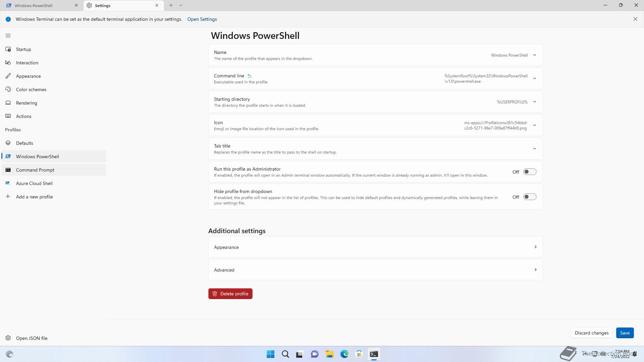644x362 pixels.
Task: Go to Color schemes settings page
Action: point(54,89)
